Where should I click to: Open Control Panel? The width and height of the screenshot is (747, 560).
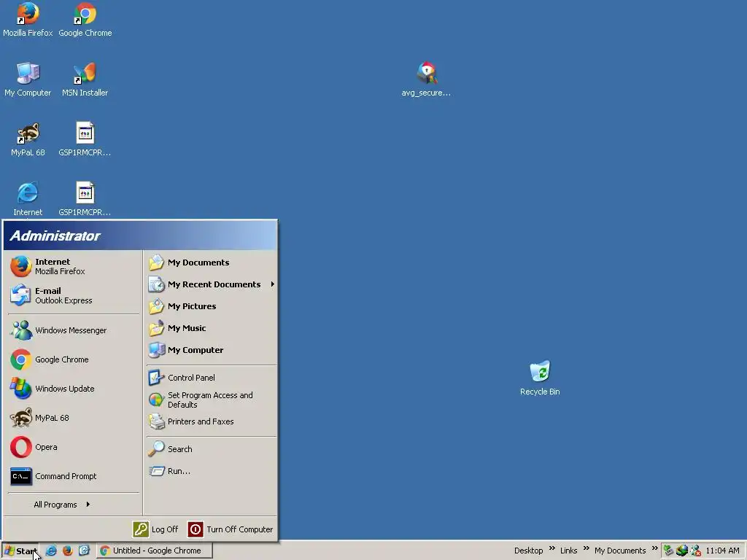pyautogui.click(x=212, y=378)
